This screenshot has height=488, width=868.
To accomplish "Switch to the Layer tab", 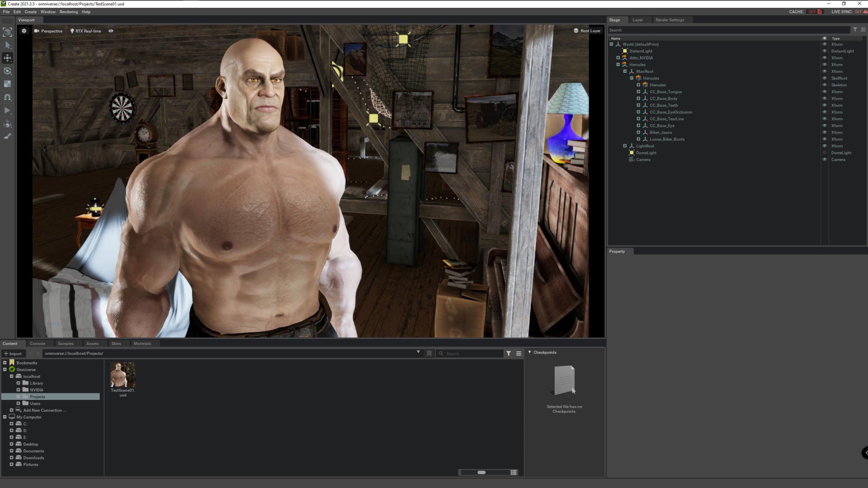I will (x=638, y=20).
